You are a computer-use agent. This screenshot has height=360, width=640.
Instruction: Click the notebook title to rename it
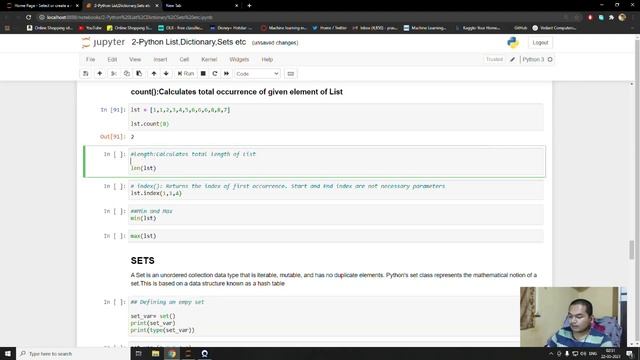click(189, 42)
